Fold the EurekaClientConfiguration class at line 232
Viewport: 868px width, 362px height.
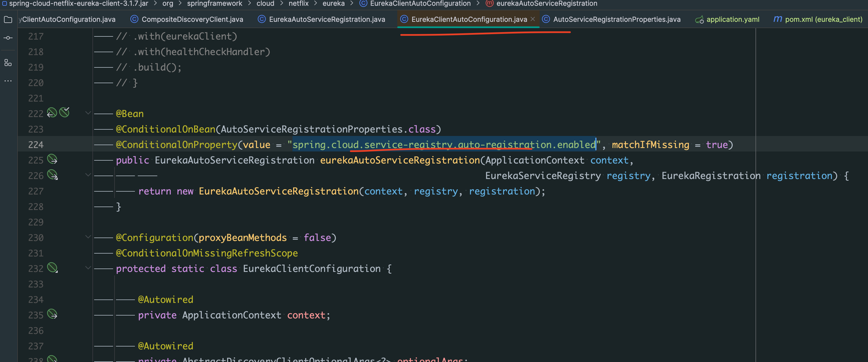pos(88,268)
